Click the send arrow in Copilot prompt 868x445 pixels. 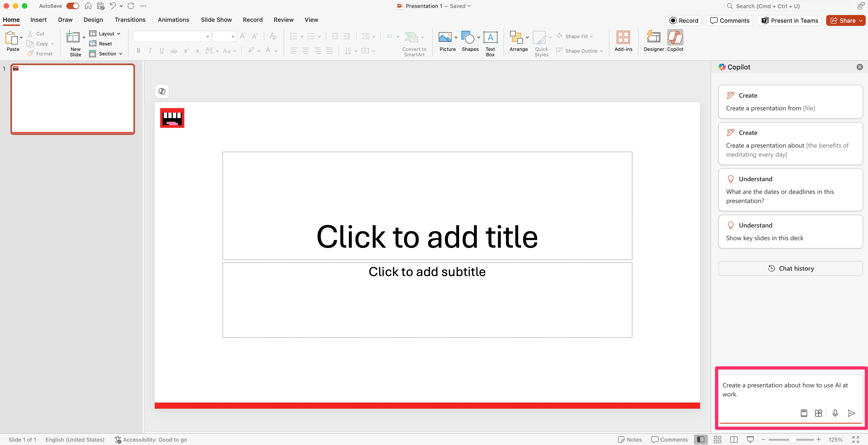[x=851, y=413]
